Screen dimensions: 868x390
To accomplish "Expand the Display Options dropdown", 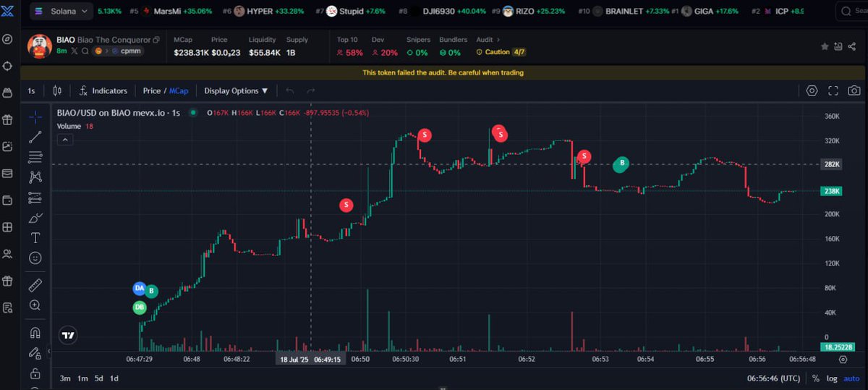I will click(237, 90).
